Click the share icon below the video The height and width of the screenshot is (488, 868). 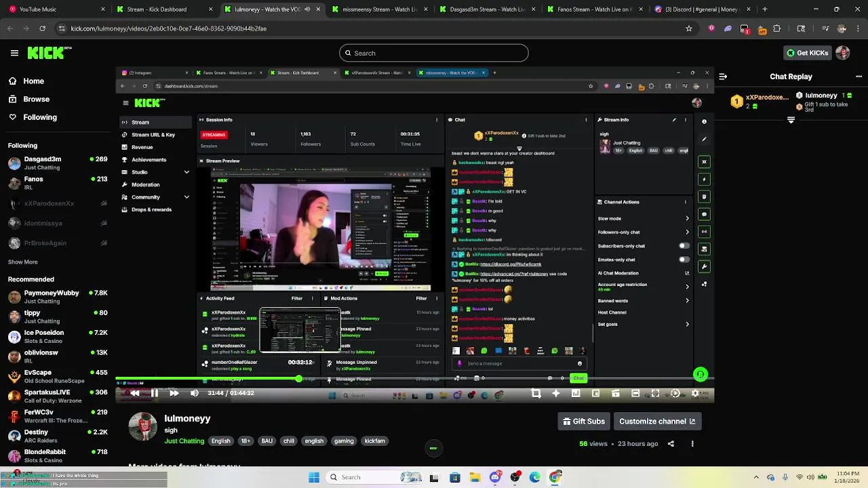671,444
